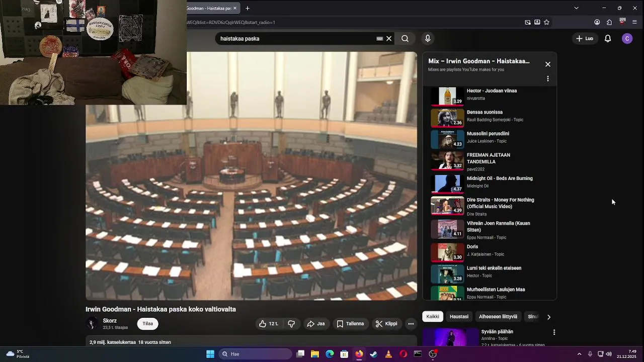Expand the list all tabs chevron
The width and height of the screenshot is (644, 362).
pos(576,8)
